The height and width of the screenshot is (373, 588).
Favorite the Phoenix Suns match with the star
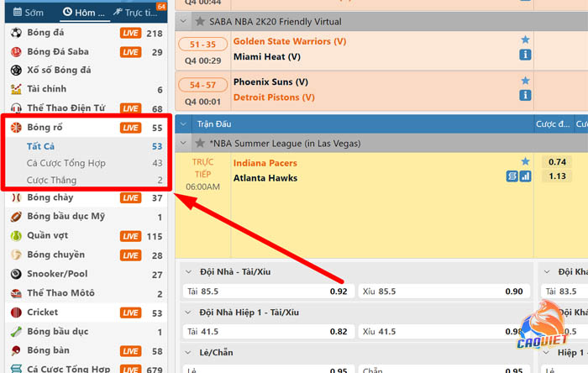click(525, 80)
